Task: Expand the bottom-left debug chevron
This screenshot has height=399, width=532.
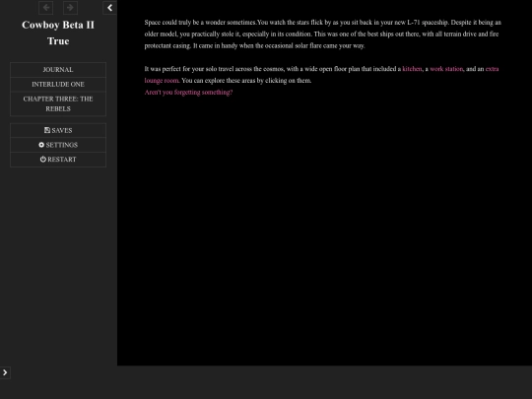Action: tap(5, 372)
